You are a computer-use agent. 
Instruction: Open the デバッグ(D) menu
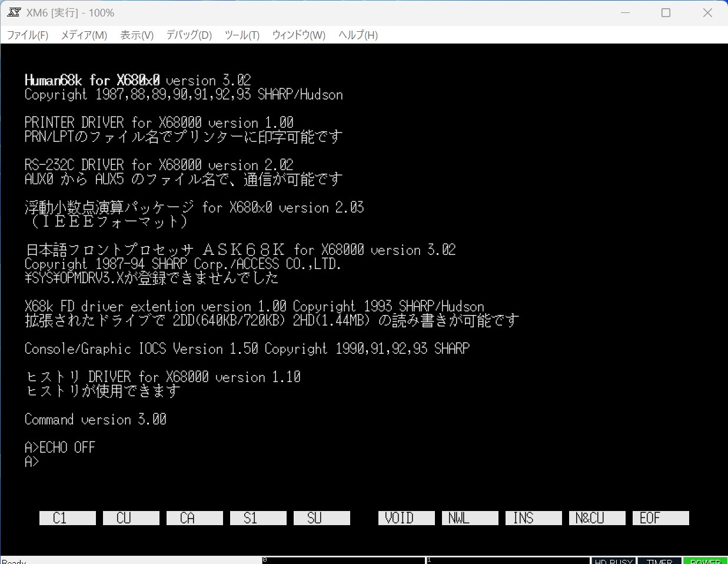tap(189, 35)
